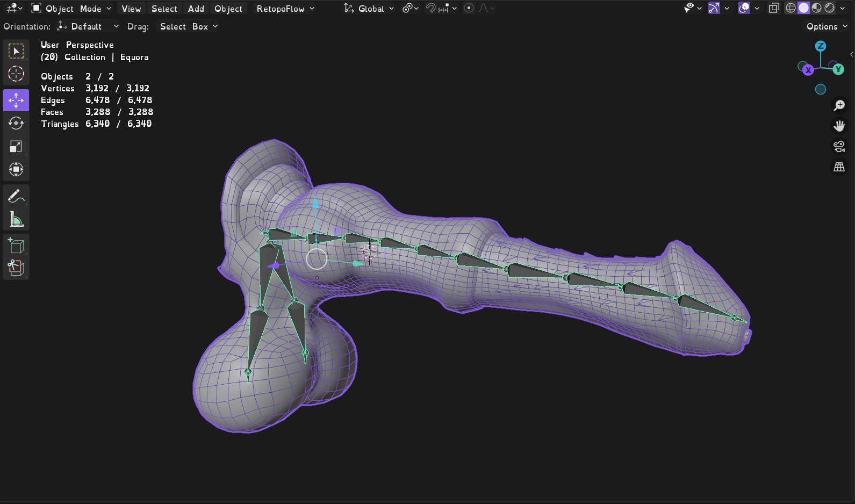
Task: Select the Select Box tool icon
Action: [x=16, y=51]
